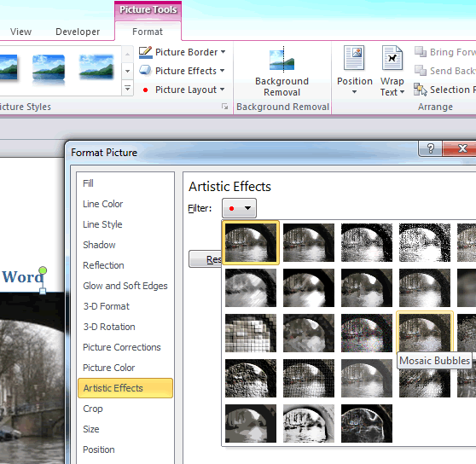Select 3-D Rotation category

coord(125,327)
